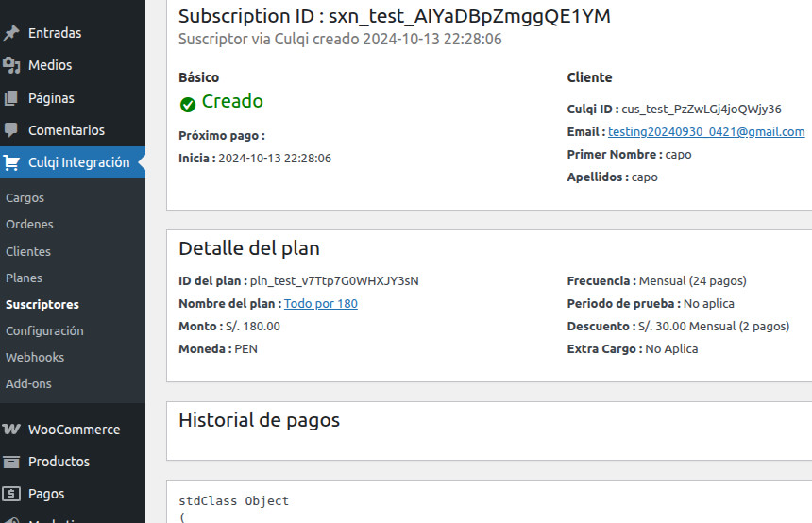This screenshot has height=523, width=812.
Task: Click the Pagos dollar icon
Action: point(11,494)
